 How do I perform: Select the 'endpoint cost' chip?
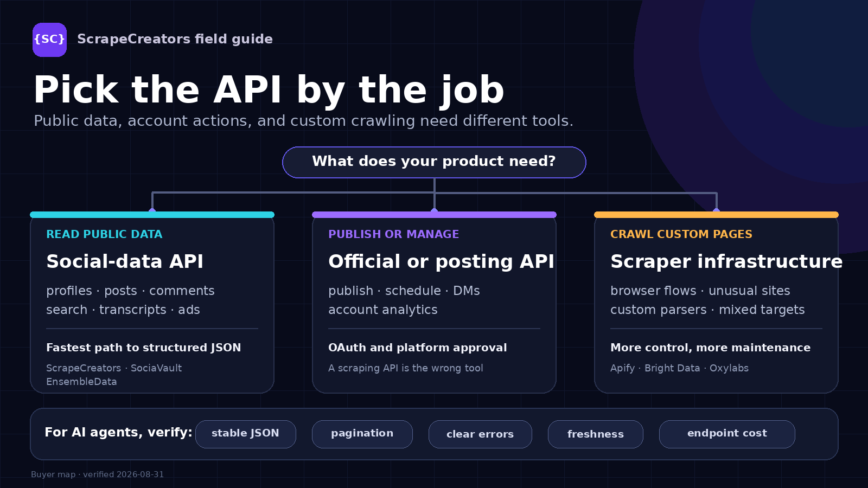pyautogui.click(x=727, y=434)
